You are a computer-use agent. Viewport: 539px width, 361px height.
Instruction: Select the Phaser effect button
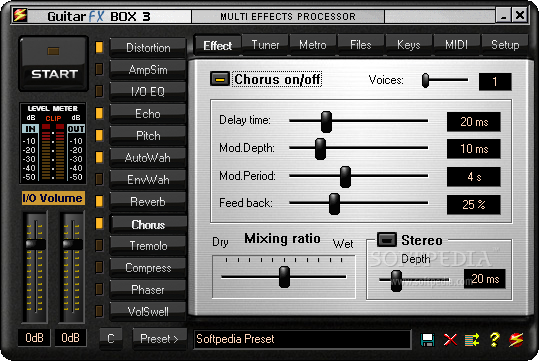pos(148,290)
